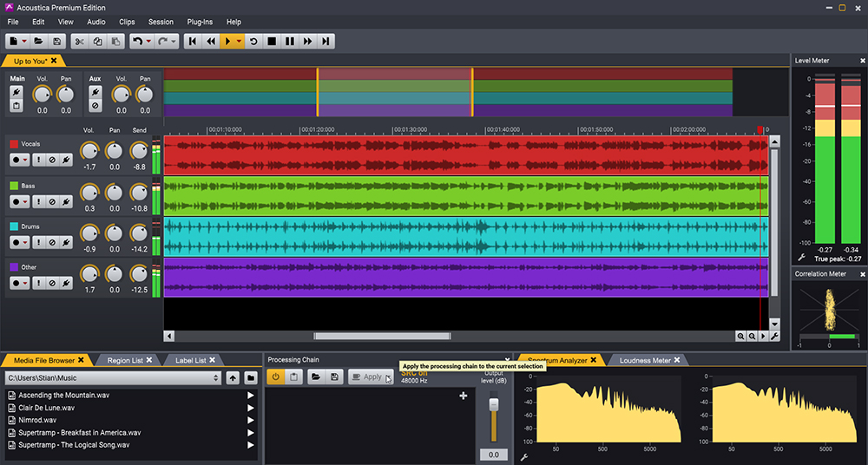Click the Stop playback button
Viewport: 868px width, 465px height.
point(272,41)
